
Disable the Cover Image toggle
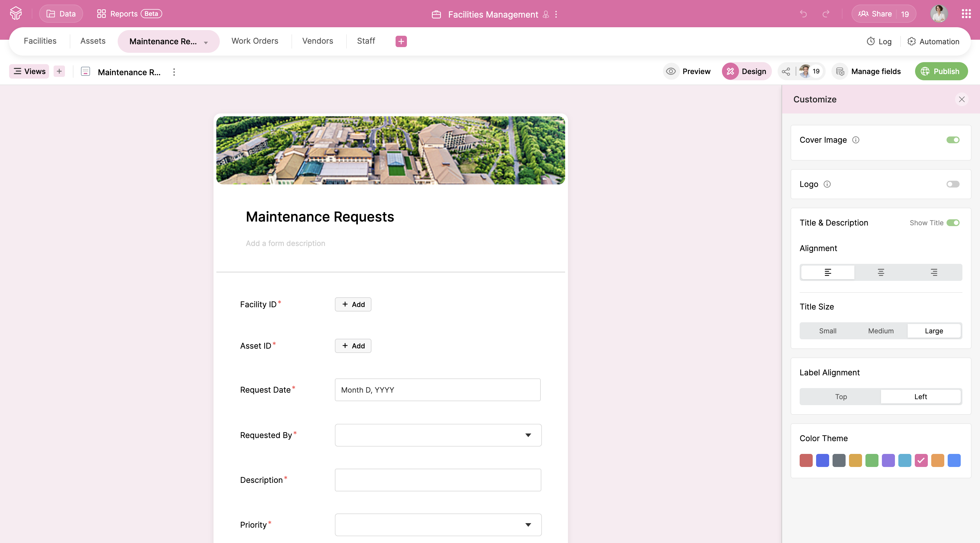pyautogui.click(x=952, y=140)
